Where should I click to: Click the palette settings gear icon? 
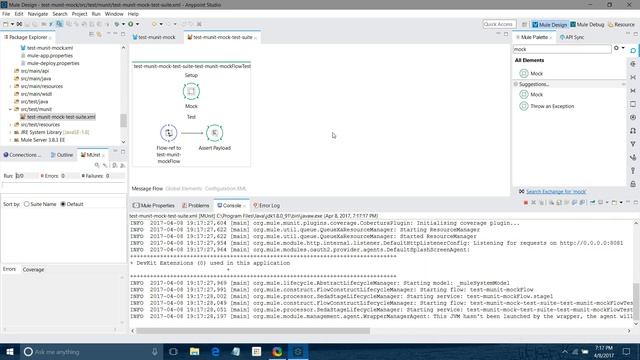[617, 48]
